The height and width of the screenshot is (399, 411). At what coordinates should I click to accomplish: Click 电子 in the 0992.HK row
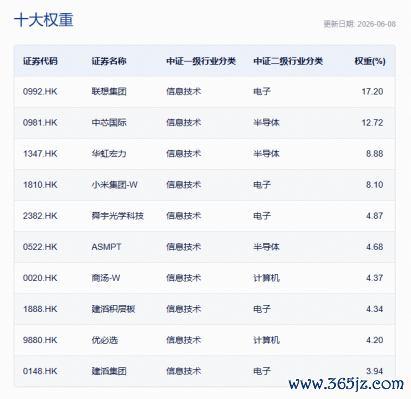pos(262,91)
